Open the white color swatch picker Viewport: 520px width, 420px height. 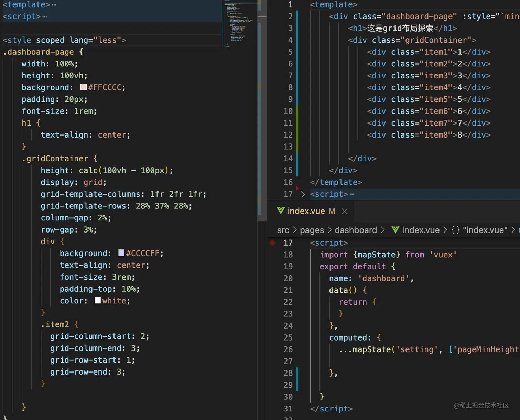pyautogui.click(x=98, y=300)
